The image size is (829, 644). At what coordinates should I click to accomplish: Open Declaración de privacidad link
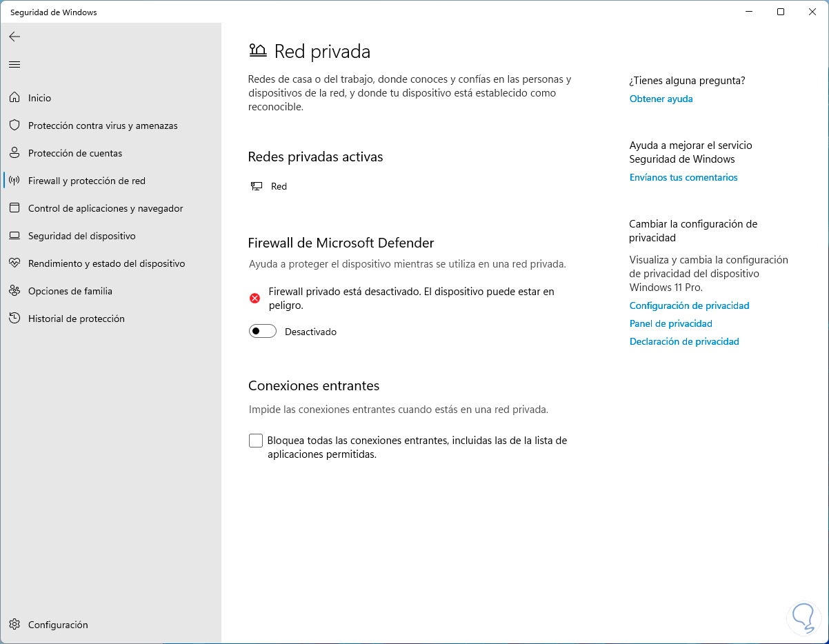click(x=684, y=341)
